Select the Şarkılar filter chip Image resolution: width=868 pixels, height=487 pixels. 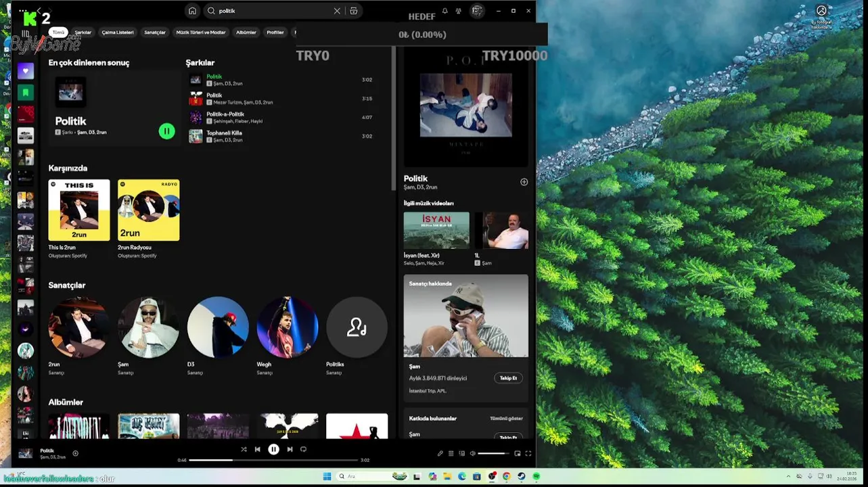tap(83, 32)
